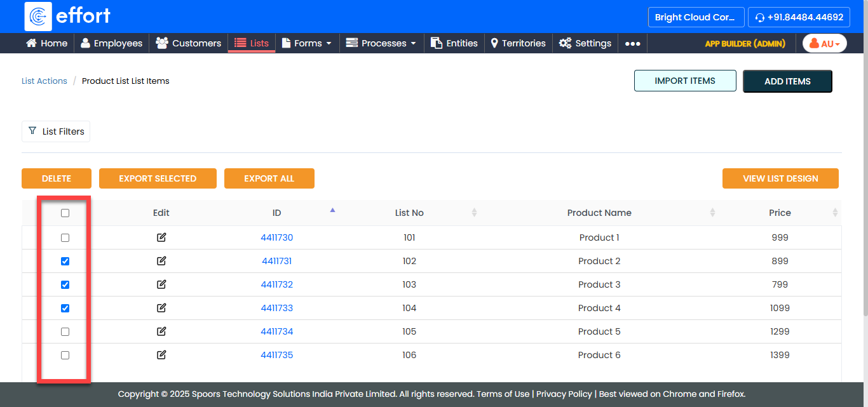Screen dimensions: 868x407
Task: Click the ADD ITEMS button
Action: pyautogui.click(x=787, y=81)
